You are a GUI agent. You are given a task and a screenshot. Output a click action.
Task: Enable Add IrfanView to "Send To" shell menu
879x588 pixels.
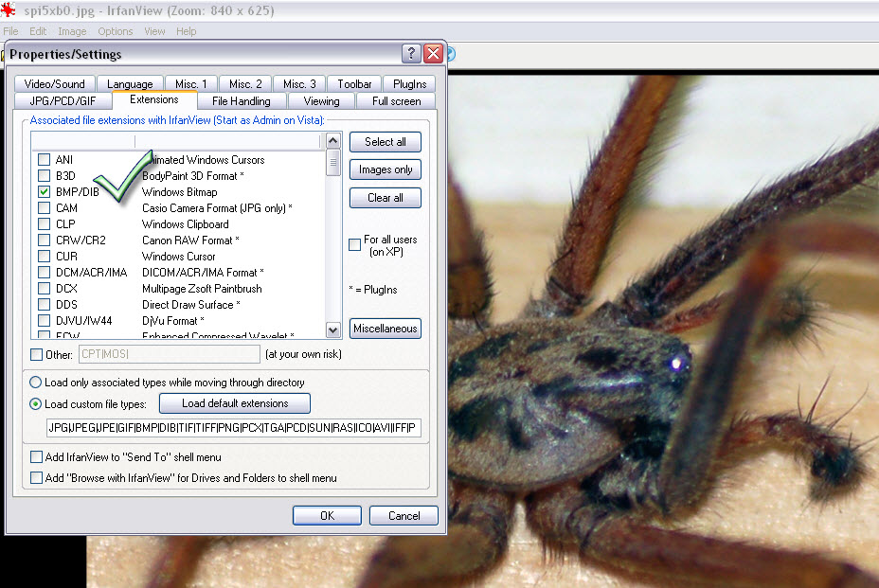36,457
